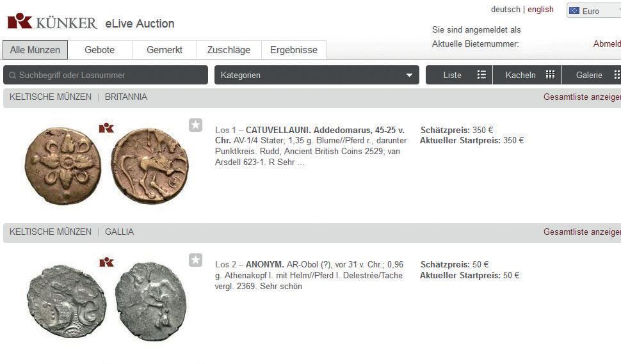Screen dimensions: 621x364
Task: Click the Abmelden logout link
Action: (606, 44)
